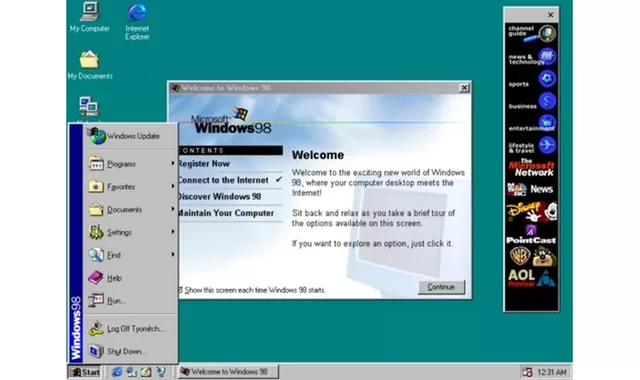Open the Task Scheduler tray icon
This screenshot has height=380, width=640.
coord(527,372)
